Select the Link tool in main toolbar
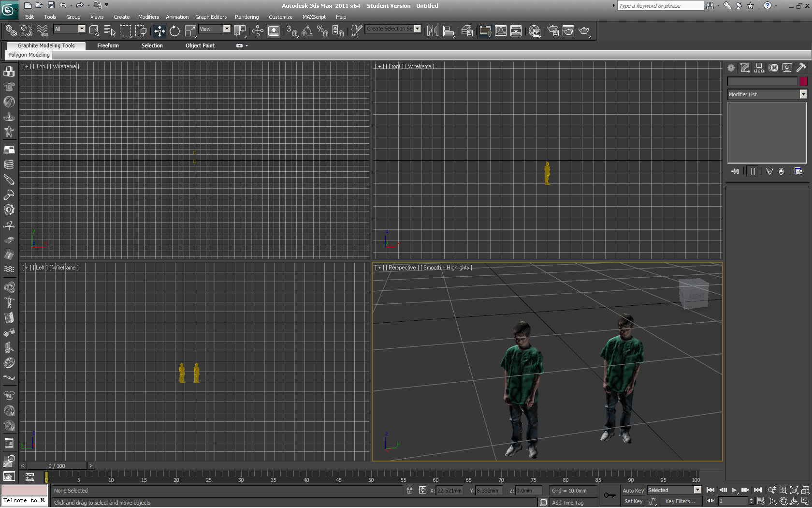The height and width of the screenshot is (508, 812). [x=11, y=31]
